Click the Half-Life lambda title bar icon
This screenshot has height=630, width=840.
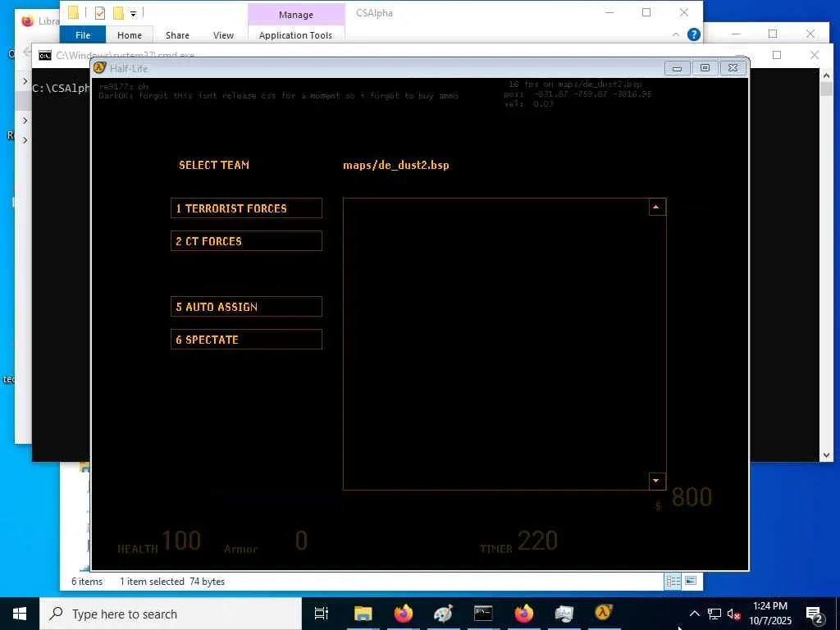click(99, 68)
